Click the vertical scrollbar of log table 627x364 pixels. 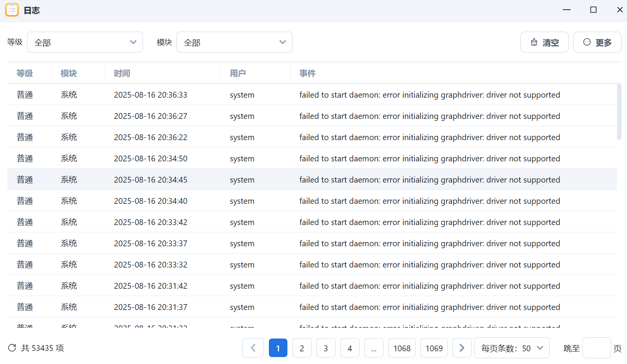tap(619, 112)
